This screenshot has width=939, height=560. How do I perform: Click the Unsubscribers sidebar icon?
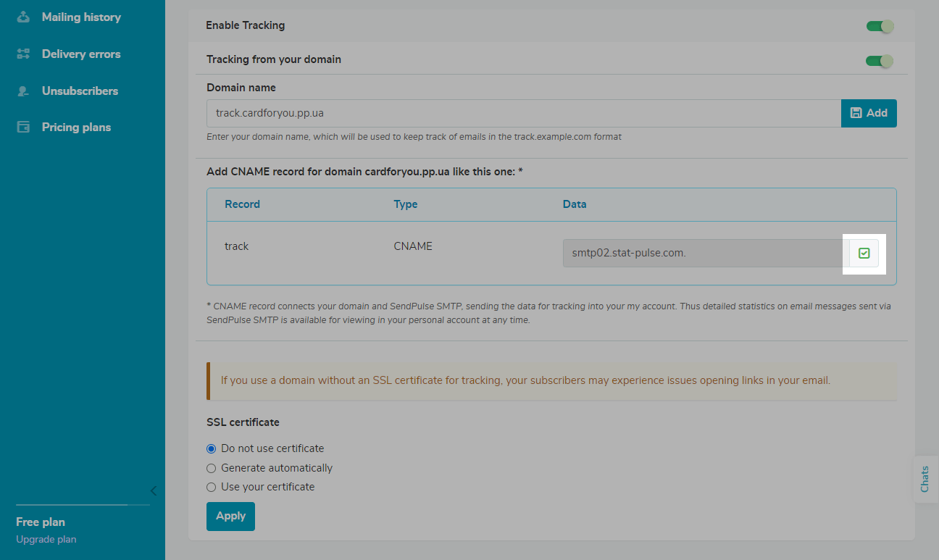coord(24,91)
